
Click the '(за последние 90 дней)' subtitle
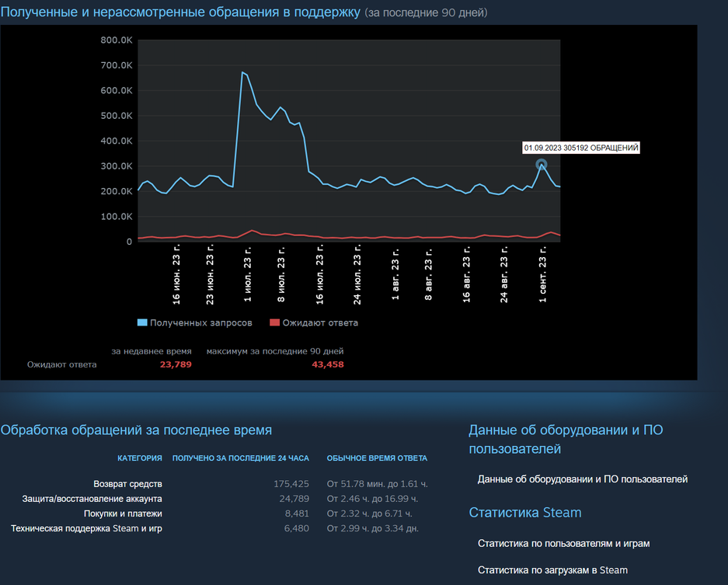[426, 13]
